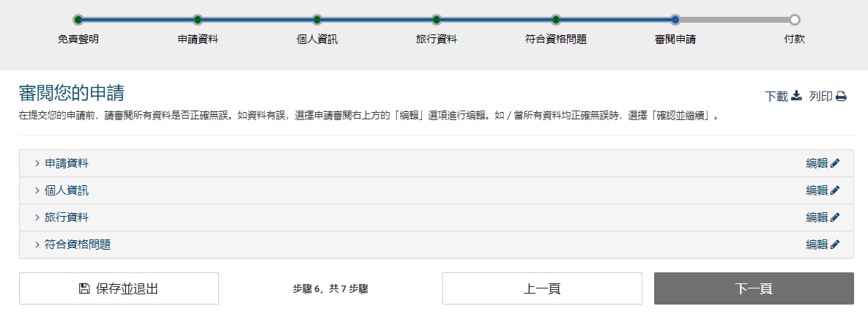Select the 個人資訊 progress step
The image size is (868, 328).
[317, 20]
